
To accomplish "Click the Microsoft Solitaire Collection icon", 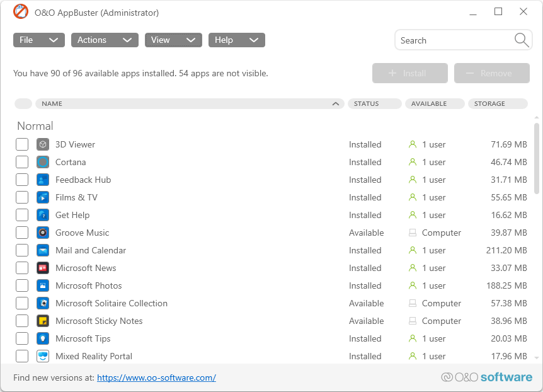I will (43, 303).
